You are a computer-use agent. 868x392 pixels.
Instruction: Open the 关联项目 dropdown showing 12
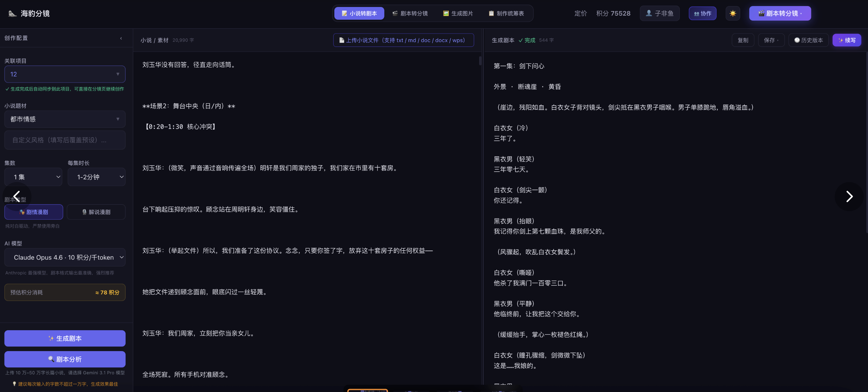point(65,74)
